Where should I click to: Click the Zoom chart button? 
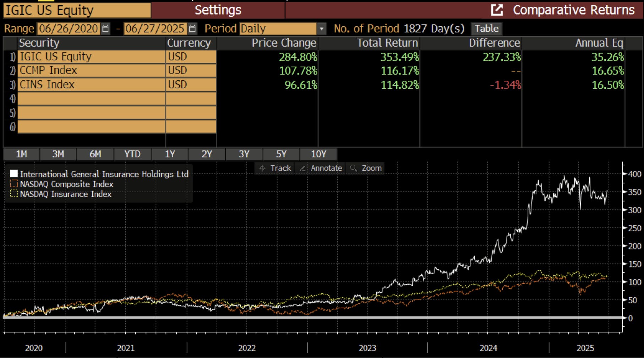click(365, 168)
